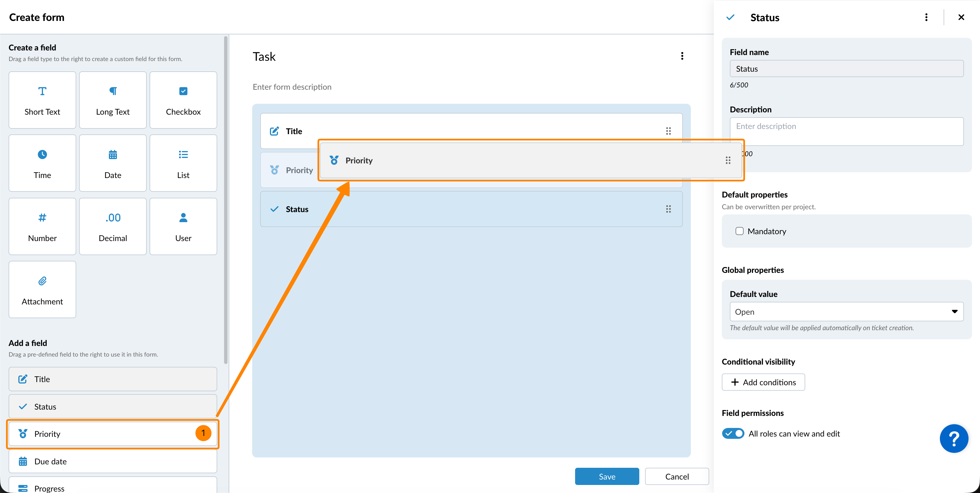The height and width of the screenshot is (493, 980).
Task: Open the Default value dropdown
Action: [x=846, y=312]
